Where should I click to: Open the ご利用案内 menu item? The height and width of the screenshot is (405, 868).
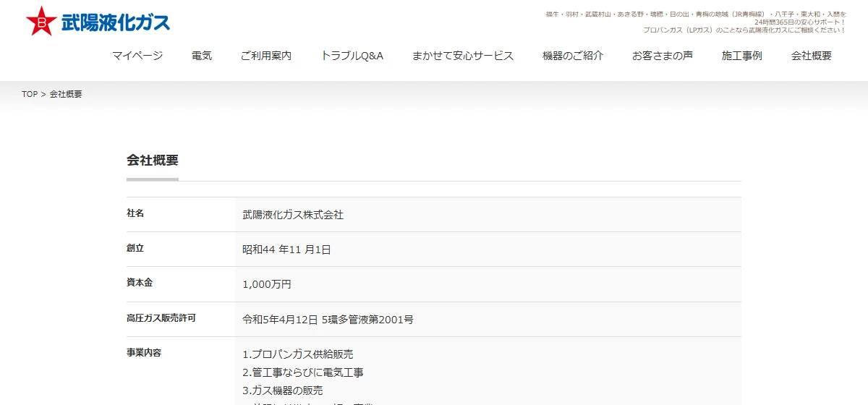[x=266, y=56]
